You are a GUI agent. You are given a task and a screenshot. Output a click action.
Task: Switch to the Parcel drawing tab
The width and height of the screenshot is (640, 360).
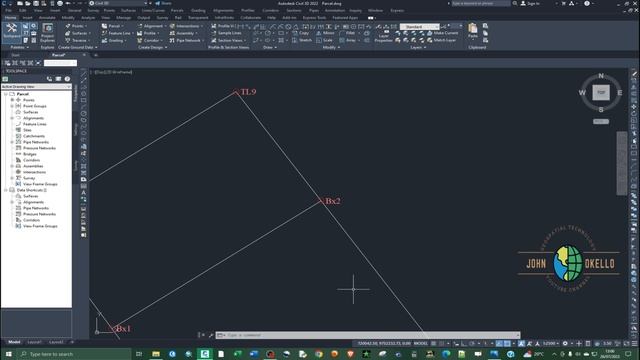(58, 55)
